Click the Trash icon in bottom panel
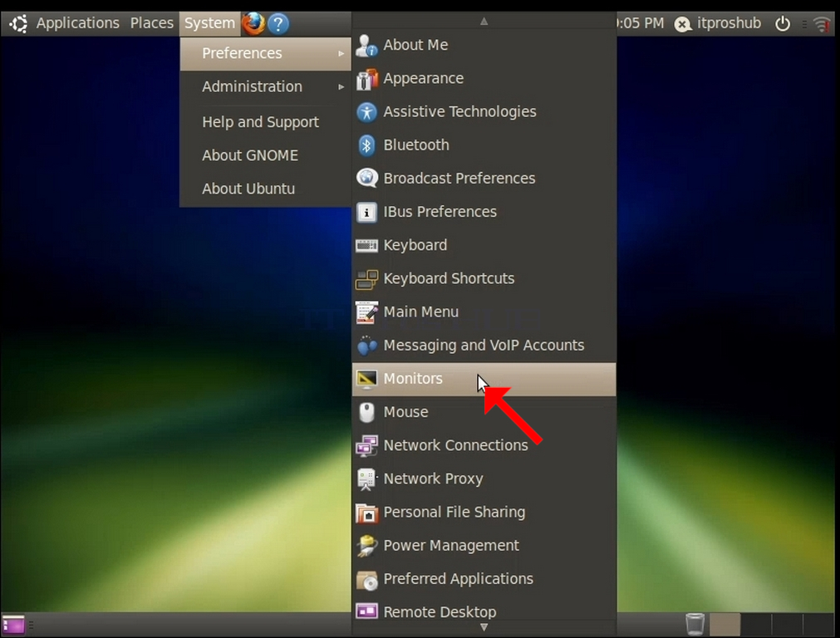 pyautogui.click(x=695, y=624)
